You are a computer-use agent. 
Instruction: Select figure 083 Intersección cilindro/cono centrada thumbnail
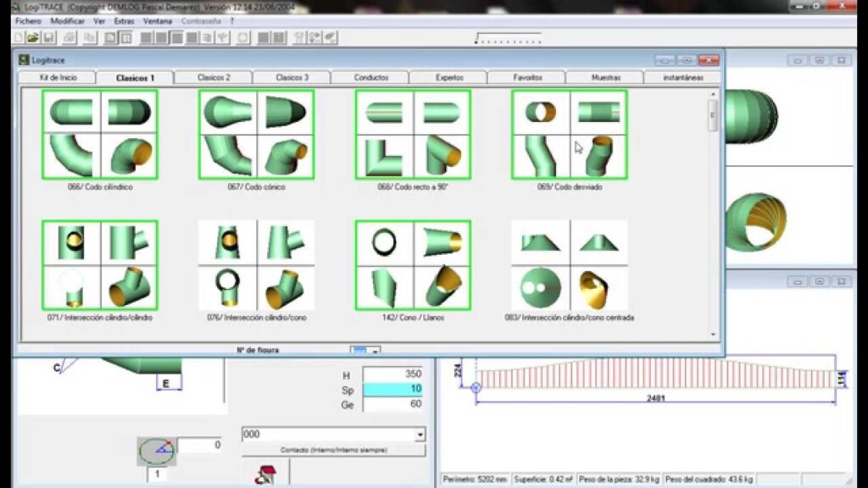570,265
